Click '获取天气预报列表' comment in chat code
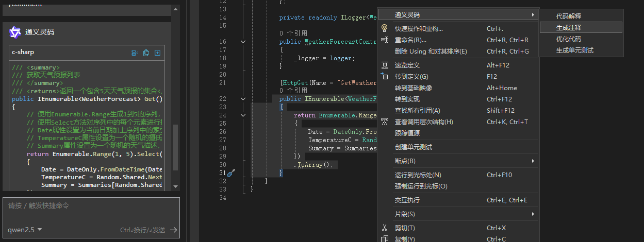Screen dimensions: 644x242 [x=53, y=75]
